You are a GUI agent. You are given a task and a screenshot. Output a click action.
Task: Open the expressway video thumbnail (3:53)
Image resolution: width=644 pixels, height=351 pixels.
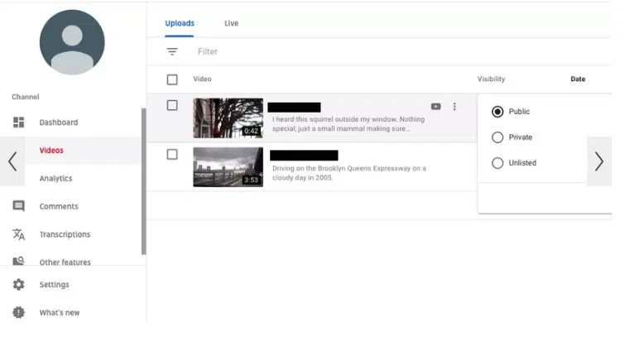(x=228, y=167)
